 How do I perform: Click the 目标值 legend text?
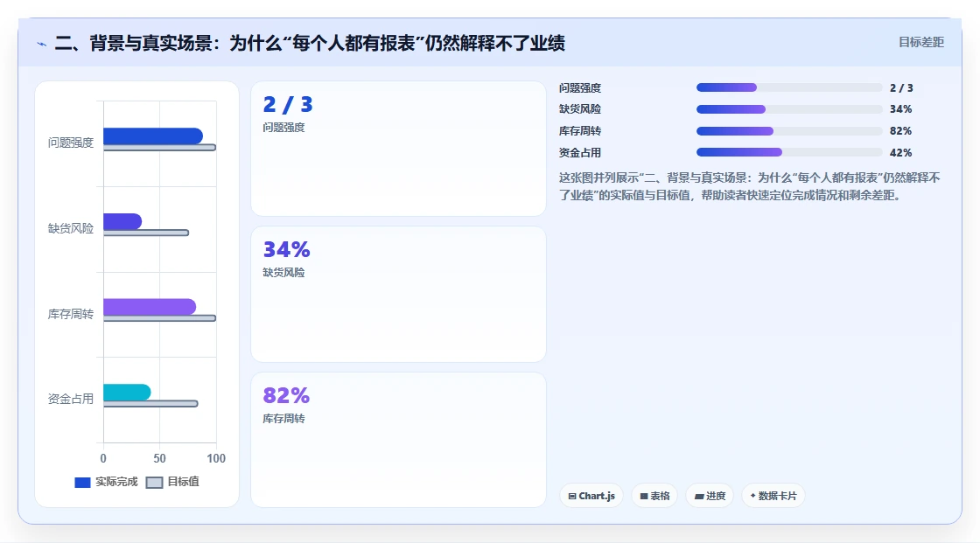[183, 482]
